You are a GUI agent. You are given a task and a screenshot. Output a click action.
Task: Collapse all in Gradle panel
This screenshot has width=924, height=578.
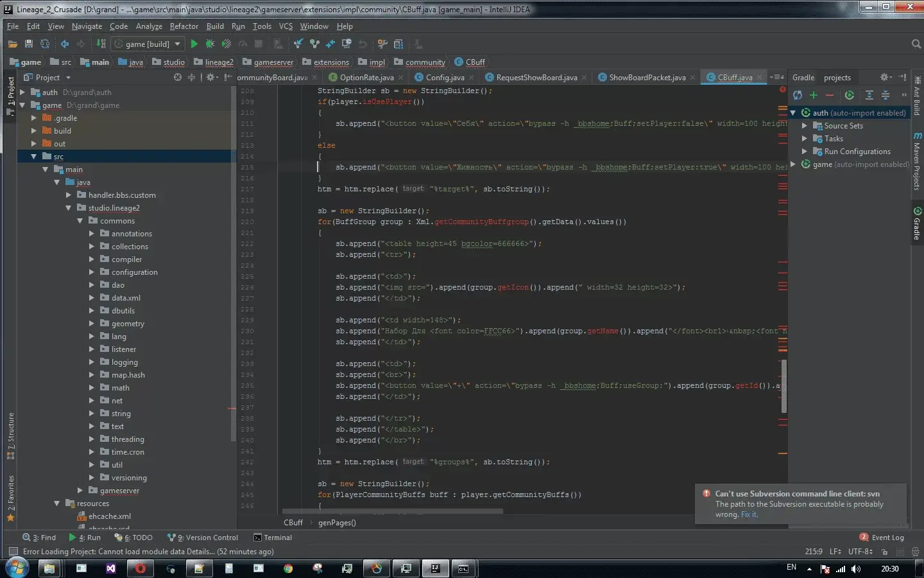click(x=886, y=95)
